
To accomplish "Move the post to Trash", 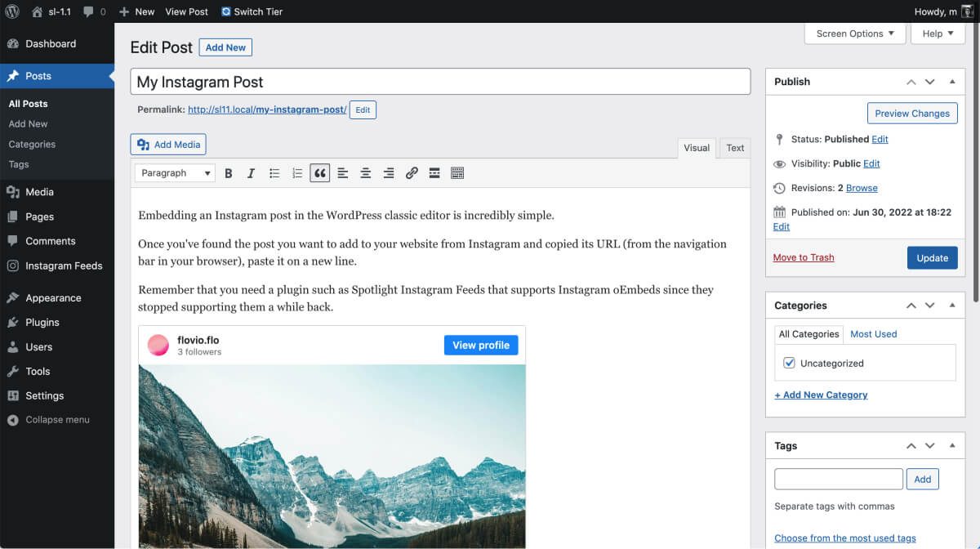I will coord(804,257).
